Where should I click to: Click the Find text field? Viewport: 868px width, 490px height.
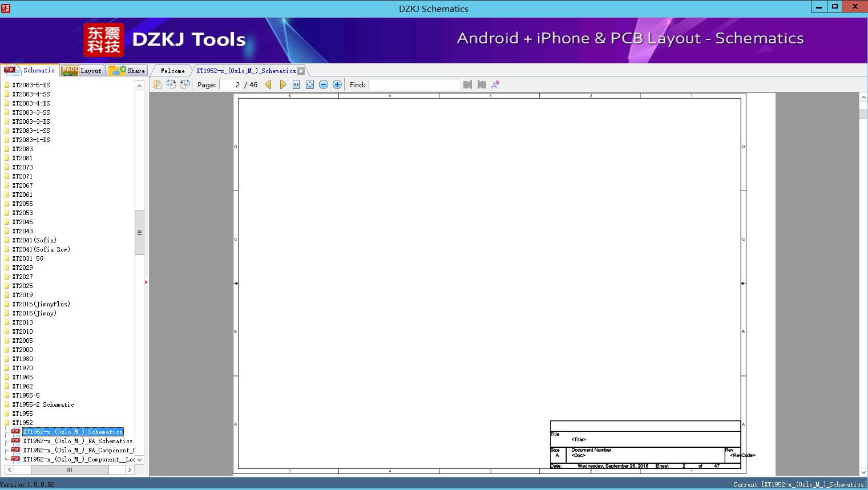point(414,84)
